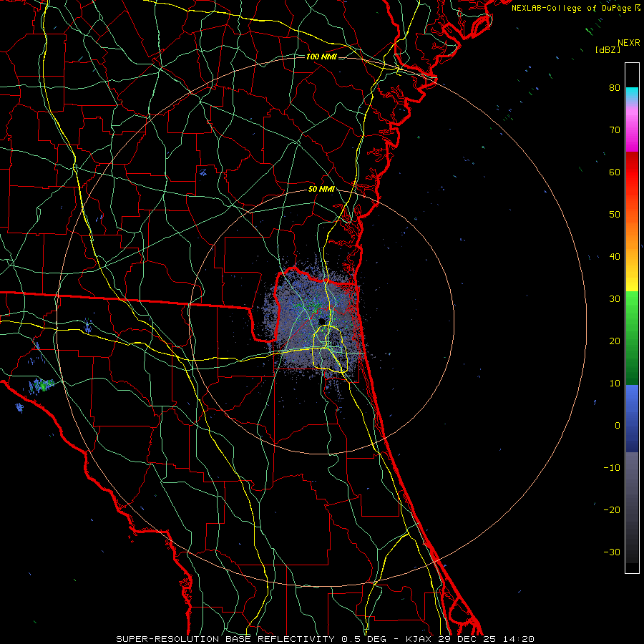Click the 0 dBZ scale value
This screenshot has width=644, height=644.
pos(618,426)
